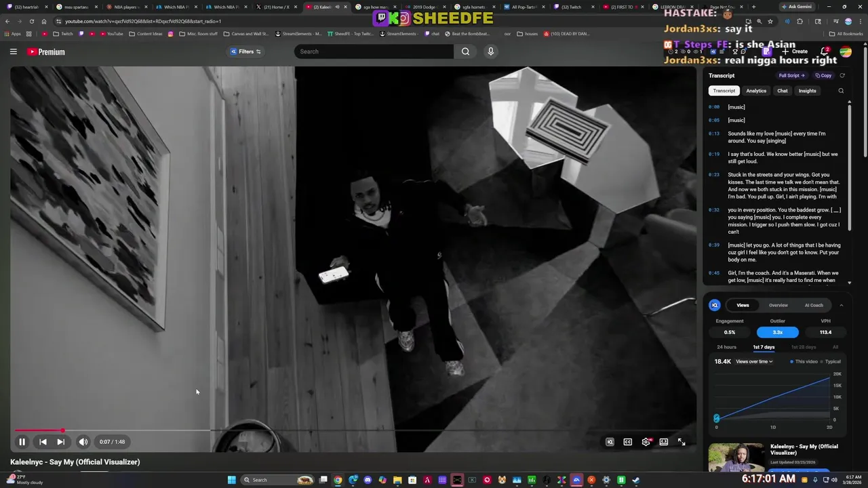Open YouTube notifications bell
Image resolution: width=868 pixels, height=488 pixels.
tap(825, 52)
